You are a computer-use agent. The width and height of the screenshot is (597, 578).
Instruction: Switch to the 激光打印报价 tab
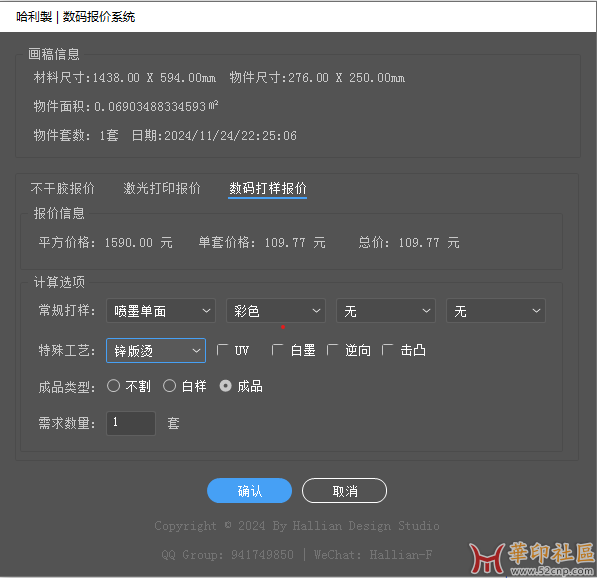(162, 188)
